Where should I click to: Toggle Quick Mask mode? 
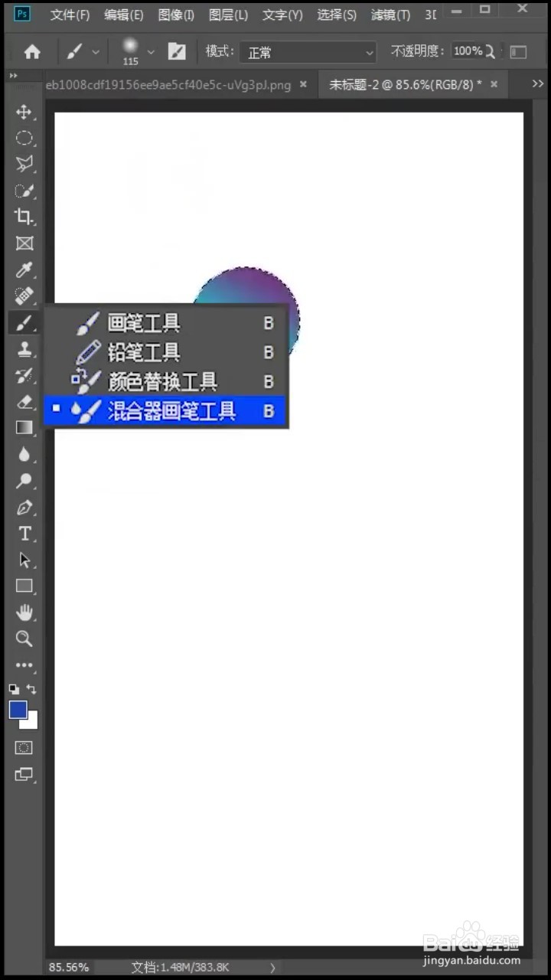point(24,748)
